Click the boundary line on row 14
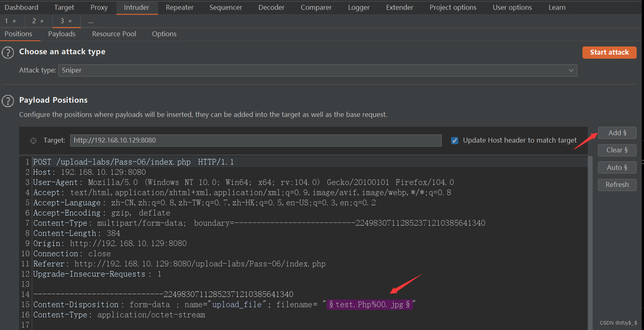Viewport: 644px width, 330px height. pos(163,294)
